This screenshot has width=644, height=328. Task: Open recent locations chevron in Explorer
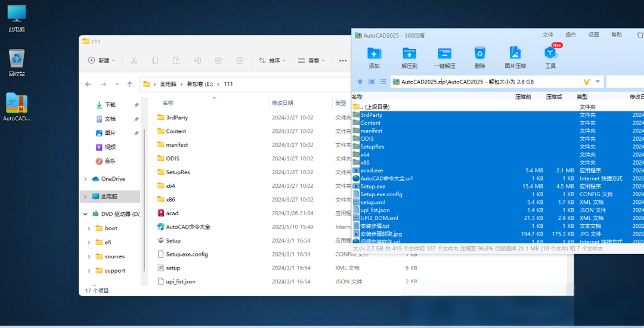tap(117, 84)
